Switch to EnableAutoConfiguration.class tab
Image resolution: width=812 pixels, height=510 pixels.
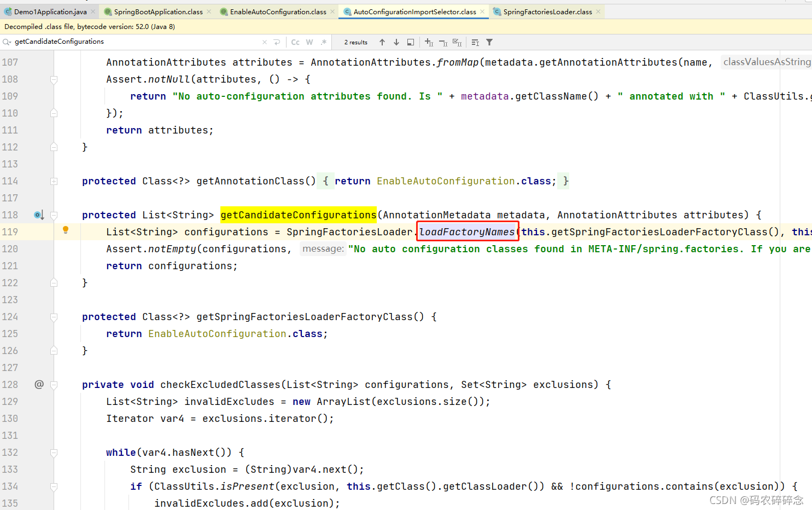(278, 11)
